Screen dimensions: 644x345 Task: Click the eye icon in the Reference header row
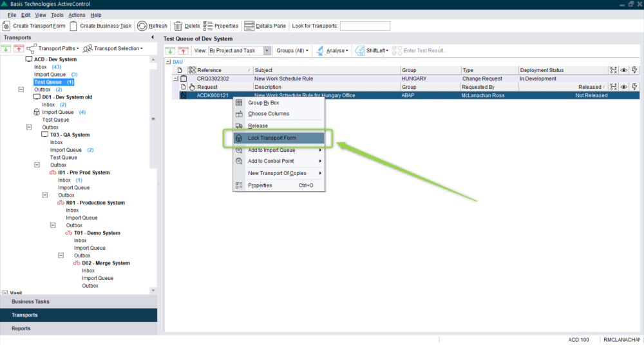[623, 70]
